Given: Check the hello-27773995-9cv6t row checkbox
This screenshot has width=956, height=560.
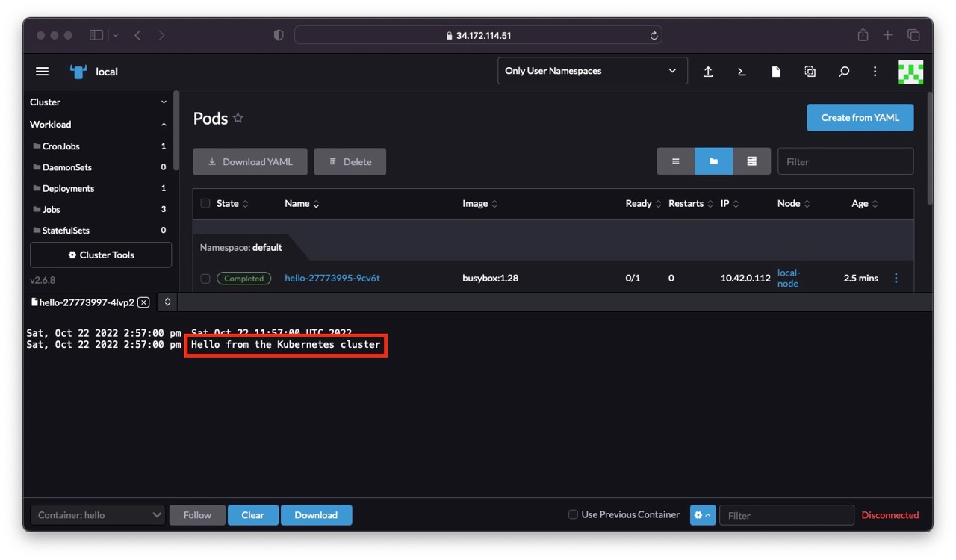Looking at the screenshot, I should (205, 279).
